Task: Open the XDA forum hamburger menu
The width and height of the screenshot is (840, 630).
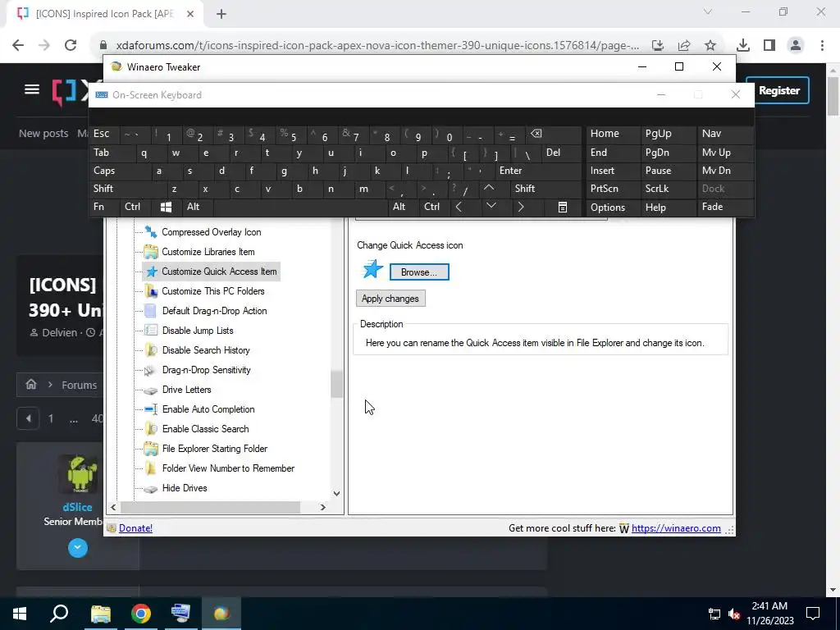Action: pyautogui.click(x=32, y=89)
